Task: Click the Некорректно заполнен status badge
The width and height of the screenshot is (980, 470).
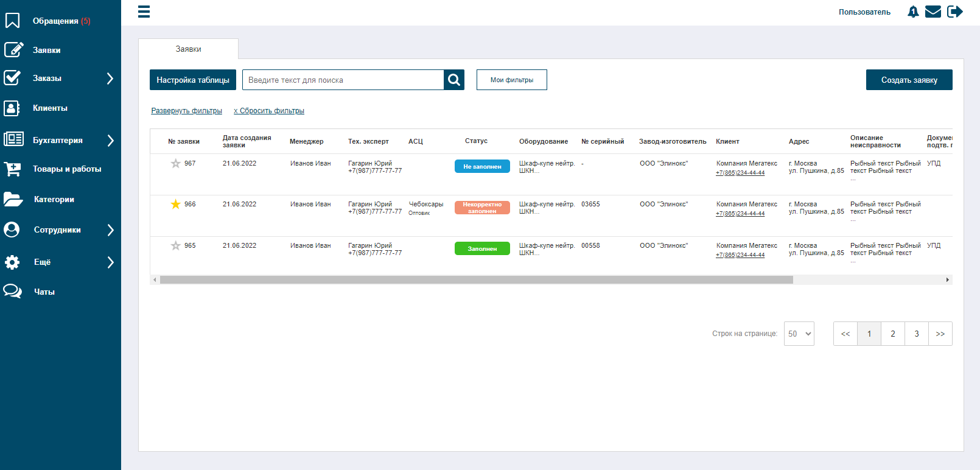Action: click(482, 208)
